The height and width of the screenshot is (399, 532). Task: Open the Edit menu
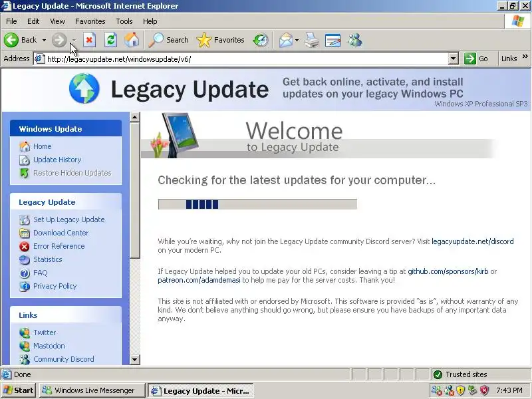pyautogui.click(x=33, y=21)
